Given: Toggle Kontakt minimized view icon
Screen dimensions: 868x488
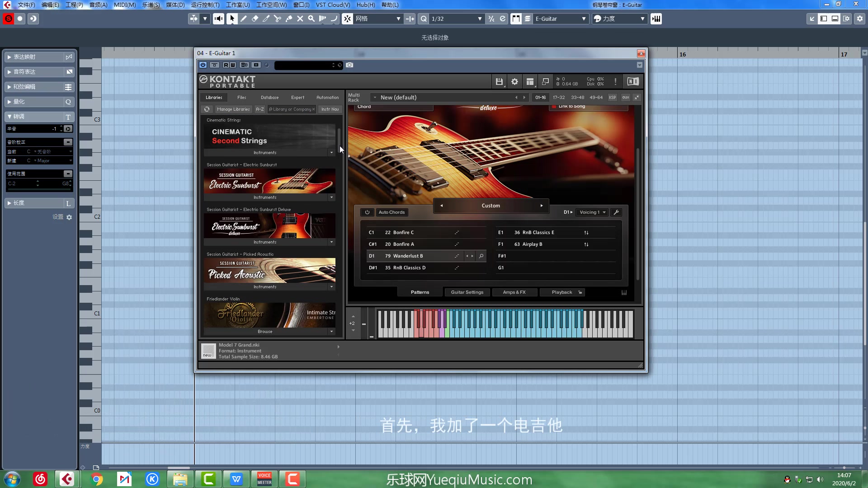Looking at the screenshot, I should point(545,81).
